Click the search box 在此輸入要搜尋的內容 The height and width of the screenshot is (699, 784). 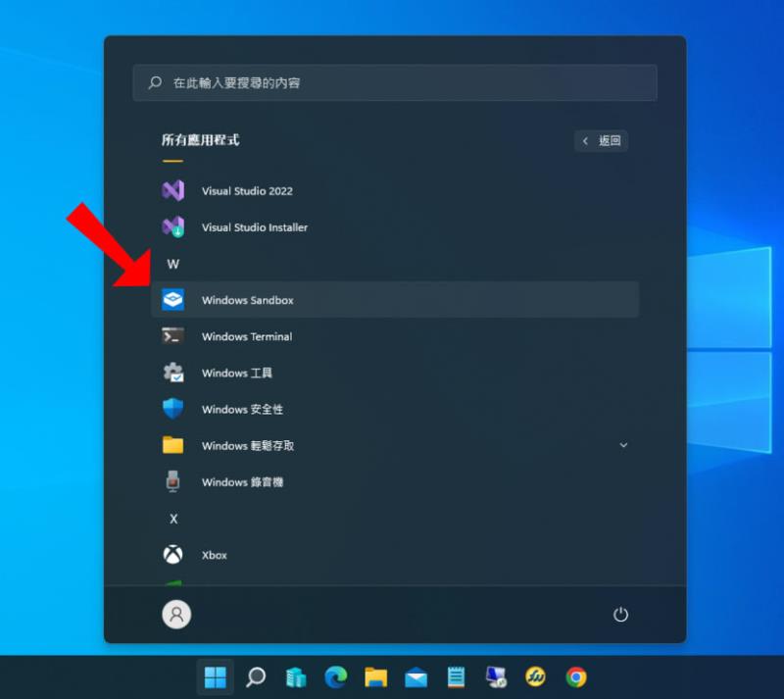395,82
